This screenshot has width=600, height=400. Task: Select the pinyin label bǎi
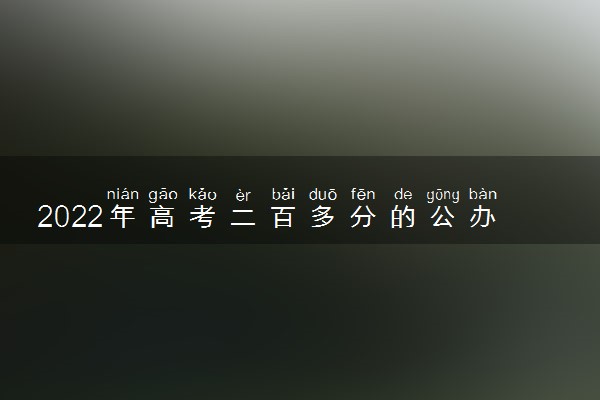click(283, 194)
